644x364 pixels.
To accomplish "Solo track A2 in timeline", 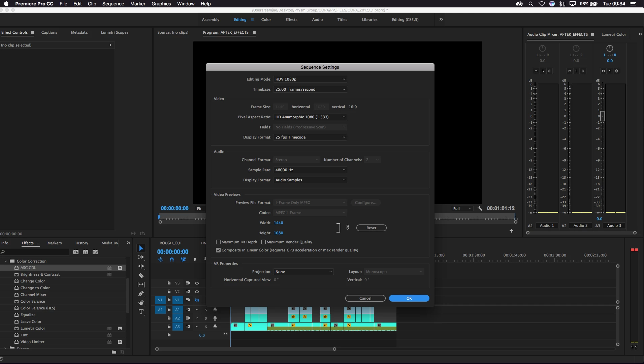I will point(206,318).
